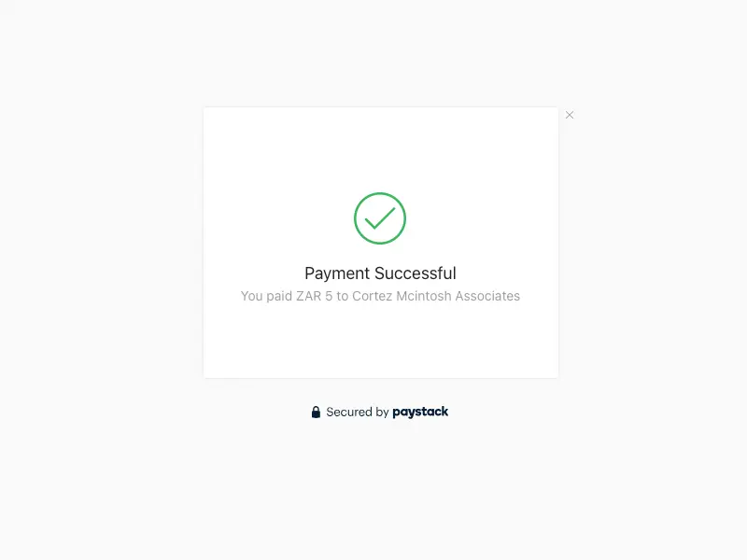Image resolution: width=747 pixels, height=560 pixels.
Task: Click the 'You paid' text
Action: point(266,296)
